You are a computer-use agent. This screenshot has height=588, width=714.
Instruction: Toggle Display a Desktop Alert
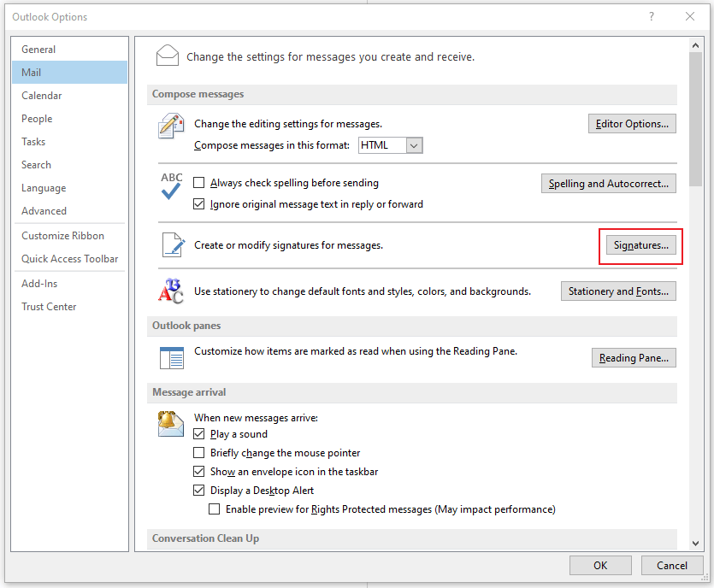coord(198,490)
